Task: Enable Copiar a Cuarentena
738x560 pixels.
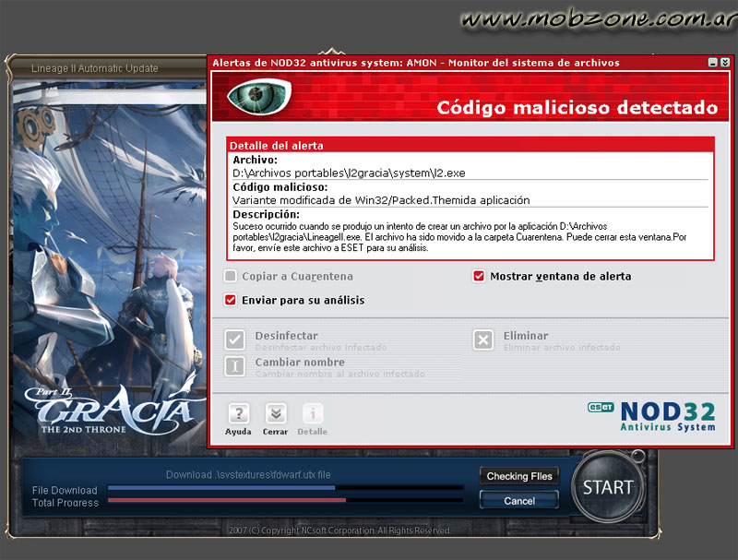Action: [x=231, y=276]
